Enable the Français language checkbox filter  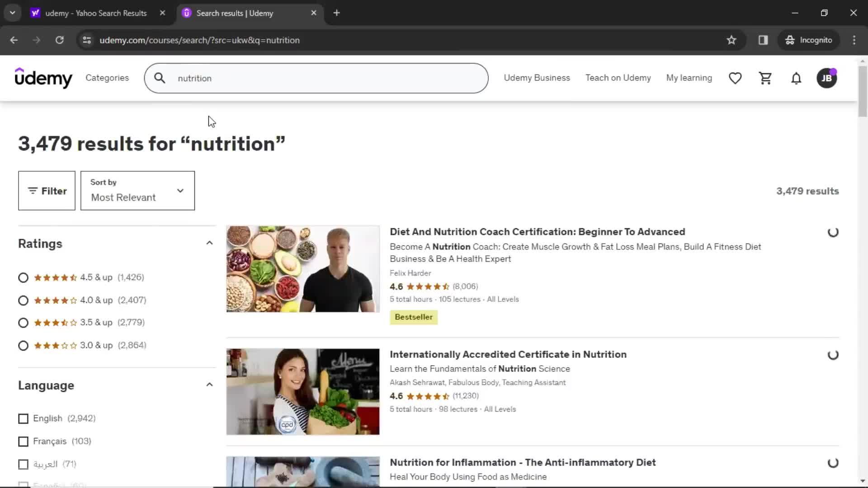click(23, 441)
